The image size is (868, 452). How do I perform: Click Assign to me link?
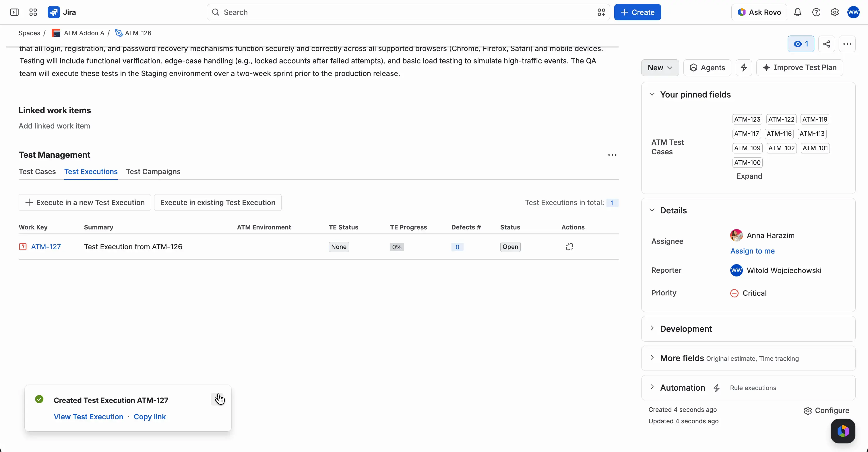click(x=752, y=251)
